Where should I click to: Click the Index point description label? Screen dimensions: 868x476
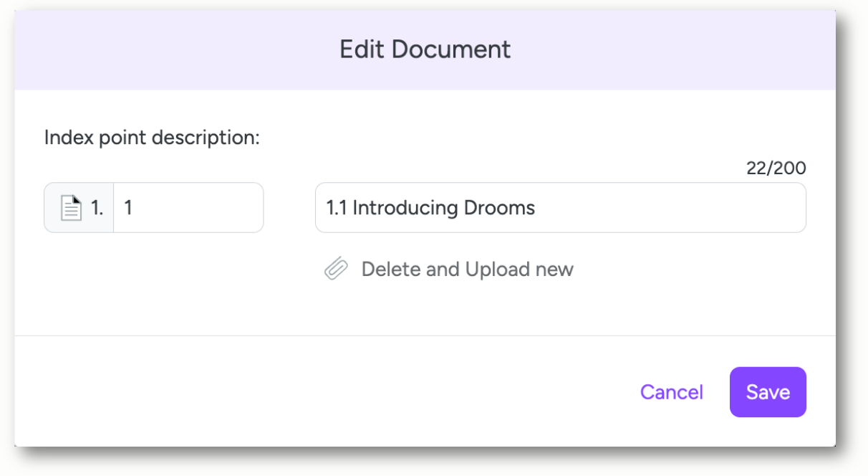152,138
